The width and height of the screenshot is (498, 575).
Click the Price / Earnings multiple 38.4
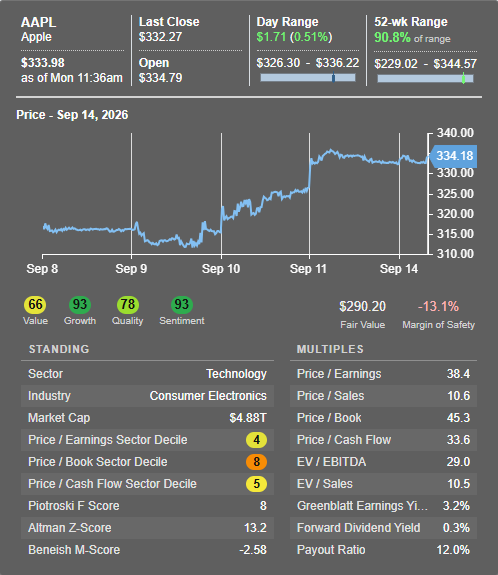[x=458, y=374]
